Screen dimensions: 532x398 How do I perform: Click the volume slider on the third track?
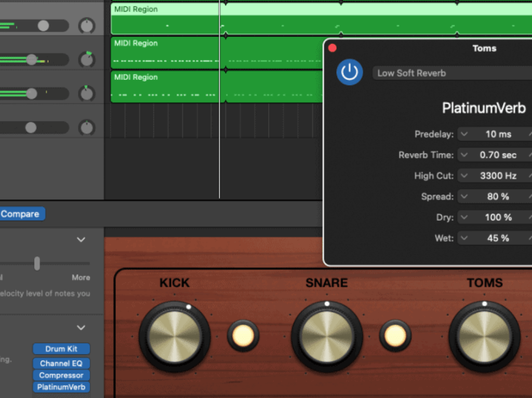32,93
